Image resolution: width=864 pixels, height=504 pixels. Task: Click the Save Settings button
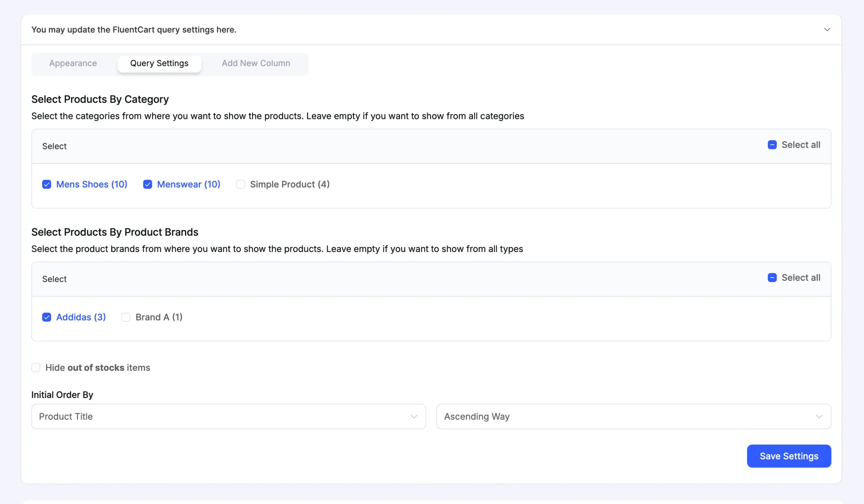[789, 456]
